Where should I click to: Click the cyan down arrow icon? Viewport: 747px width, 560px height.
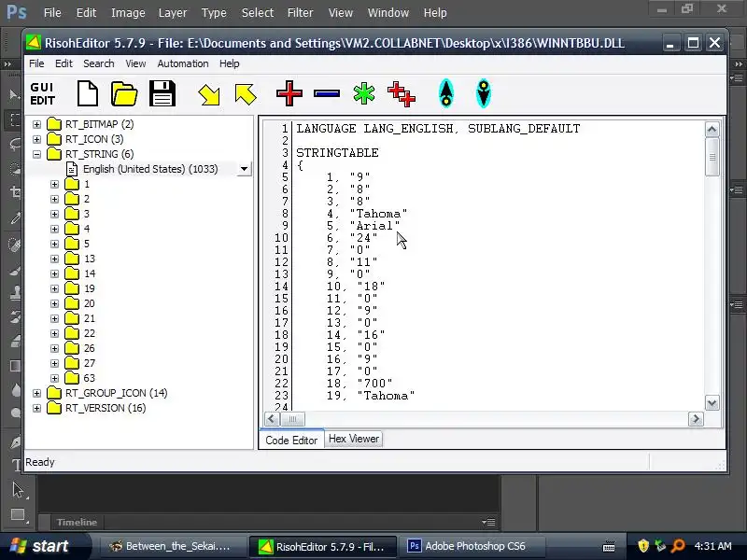click(484, 93)
